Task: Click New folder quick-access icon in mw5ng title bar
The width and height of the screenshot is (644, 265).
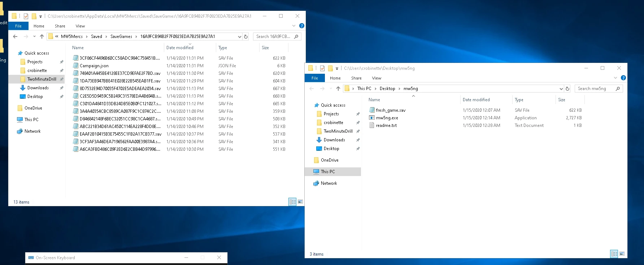Action: [330, 68]
